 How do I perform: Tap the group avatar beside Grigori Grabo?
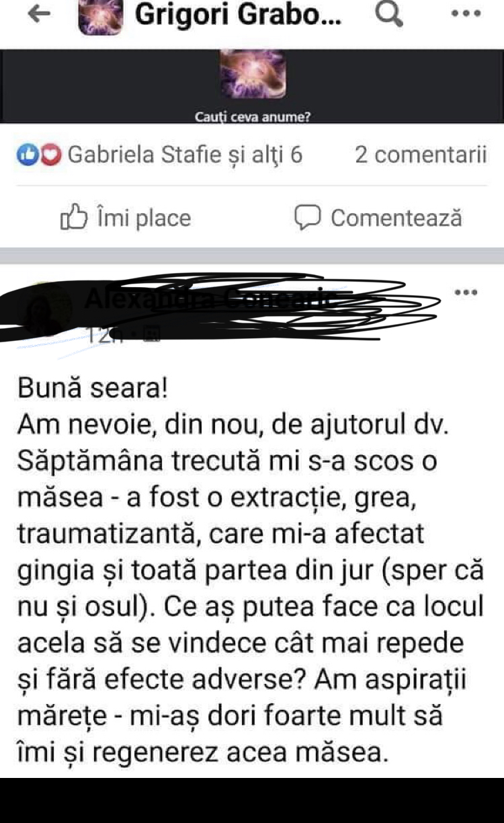[101, 17]
